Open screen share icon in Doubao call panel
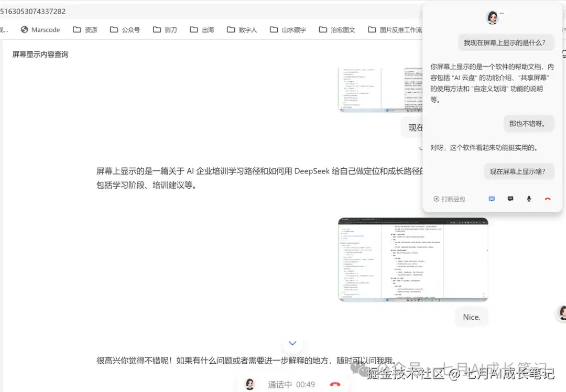566x392 pixels. (492, 198)
